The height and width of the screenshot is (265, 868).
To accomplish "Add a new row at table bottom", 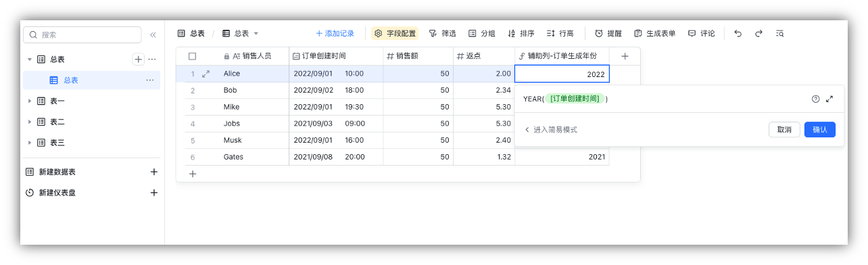I will coord(193,174).
